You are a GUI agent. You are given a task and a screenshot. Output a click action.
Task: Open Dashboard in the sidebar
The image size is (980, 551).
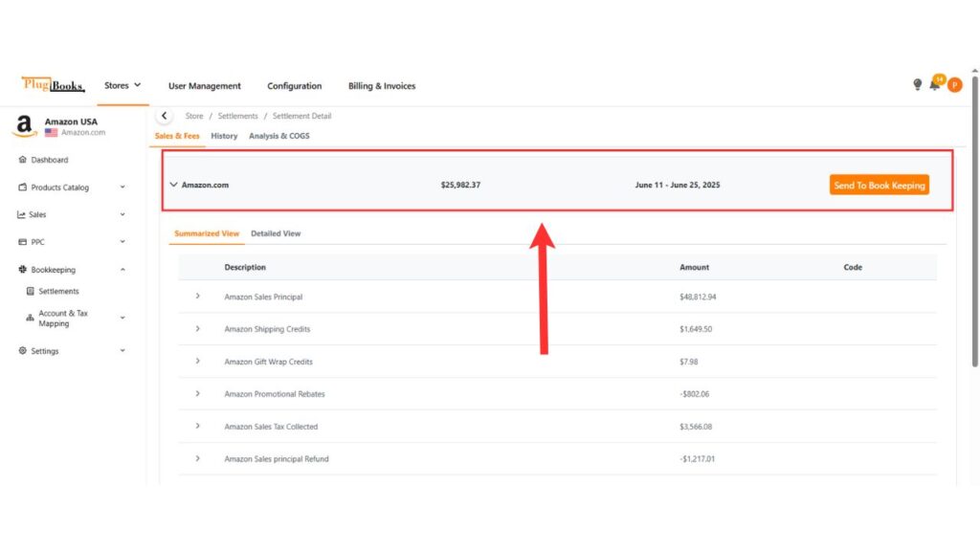[50, 160]
